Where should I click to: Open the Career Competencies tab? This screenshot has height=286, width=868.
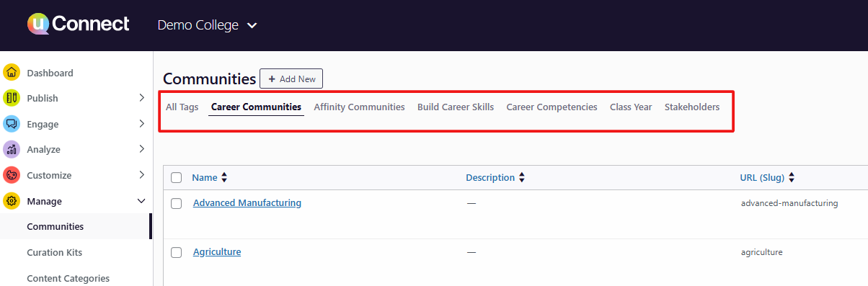(552, 107)
